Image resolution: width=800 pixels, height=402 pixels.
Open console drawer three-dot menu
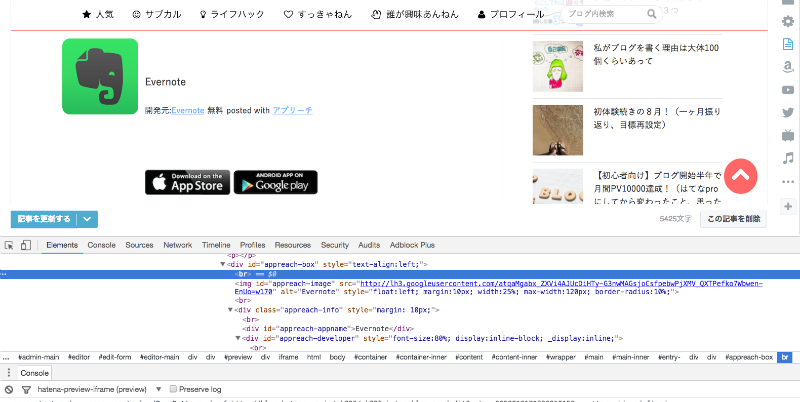pyautogui.click(x=8, y=373)
